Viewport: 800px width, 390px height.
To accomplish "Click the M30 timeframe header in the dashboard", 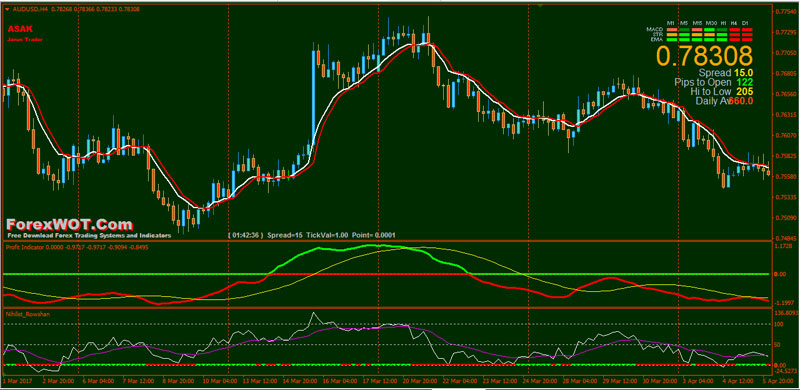I will point(711,23).
